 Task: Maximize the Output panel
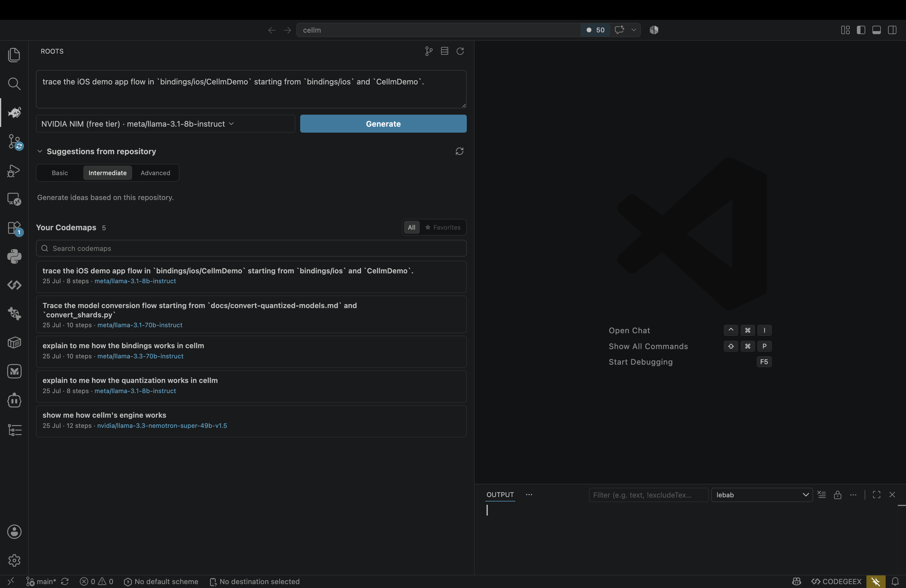point(877,495)
